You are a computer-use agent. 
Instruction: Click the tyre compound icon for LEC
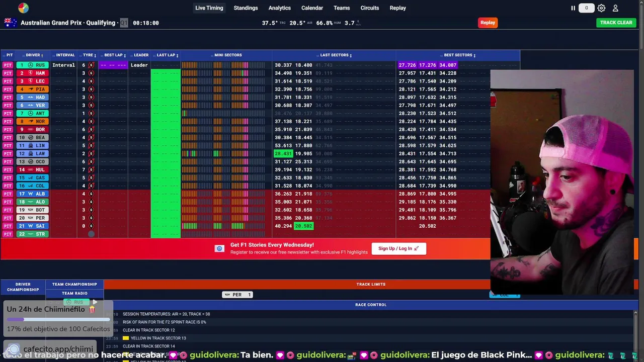point(91,81)
